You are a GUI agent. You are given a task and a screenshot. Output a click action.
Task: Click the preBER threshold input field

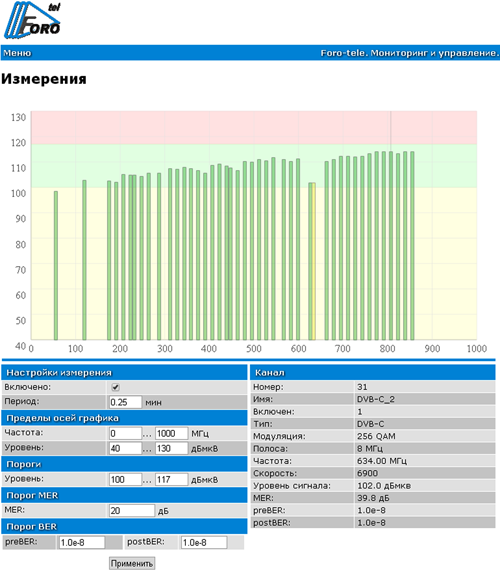pos(82,542)
